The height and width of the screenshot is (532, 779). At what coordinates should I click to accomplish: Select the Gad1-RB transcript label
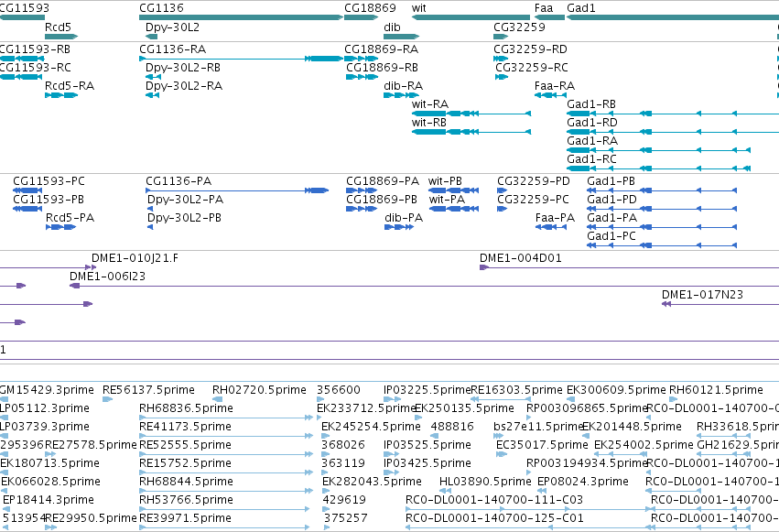click(x=591, y=103)
